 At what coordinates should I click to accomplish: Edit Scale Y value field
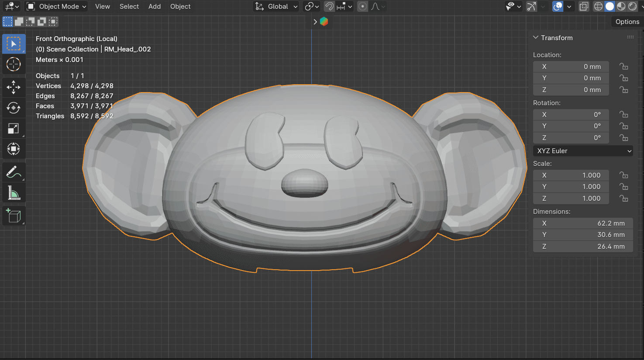(x=571, y=187)
